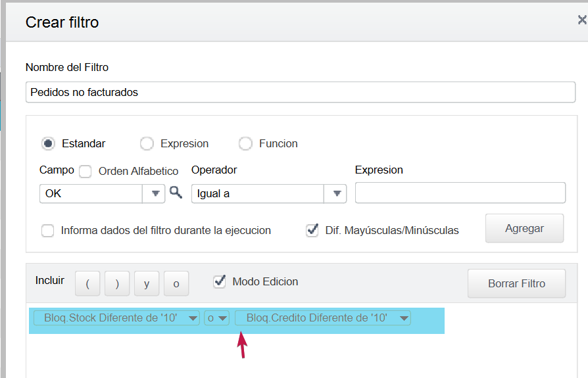Toggle the Orden Alfabetico checkbox
Screen dimensions: 588x378
tap(85, 171)
